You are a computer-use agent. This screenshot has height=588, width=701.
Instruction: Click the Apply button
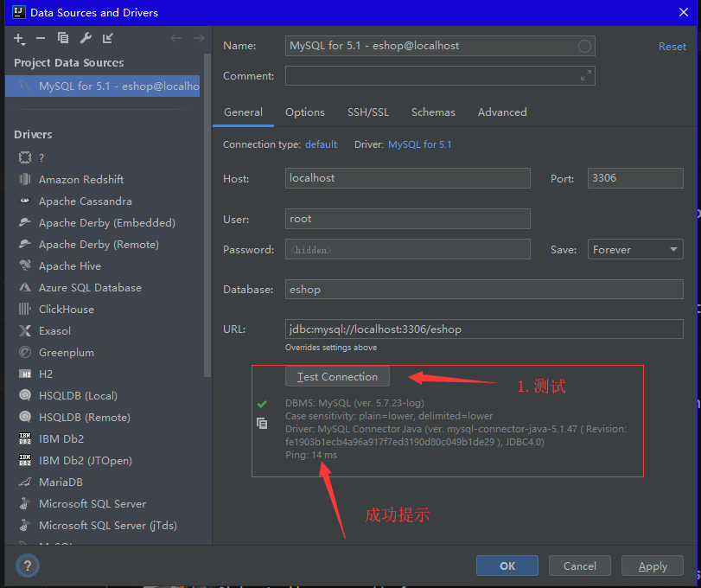[653, 566]
